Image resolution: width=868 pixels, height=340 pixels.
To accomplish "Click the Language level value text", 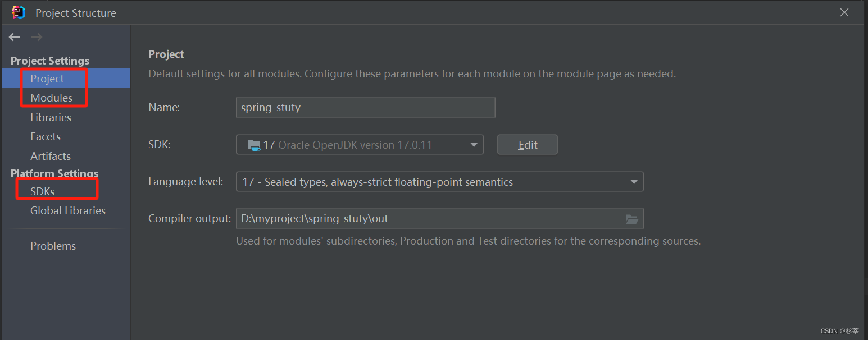I will click(378, 182).
